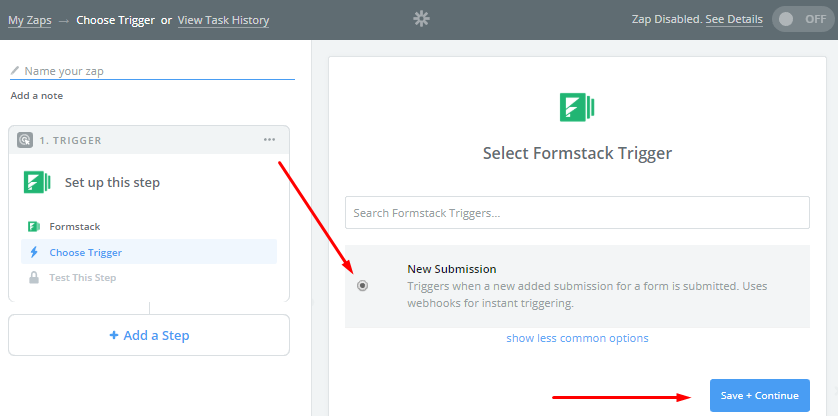Viewport: 838px width, 416px height.
Task: Click the lightning bolt Choose Trigger icon
Action: pos(33,252)
